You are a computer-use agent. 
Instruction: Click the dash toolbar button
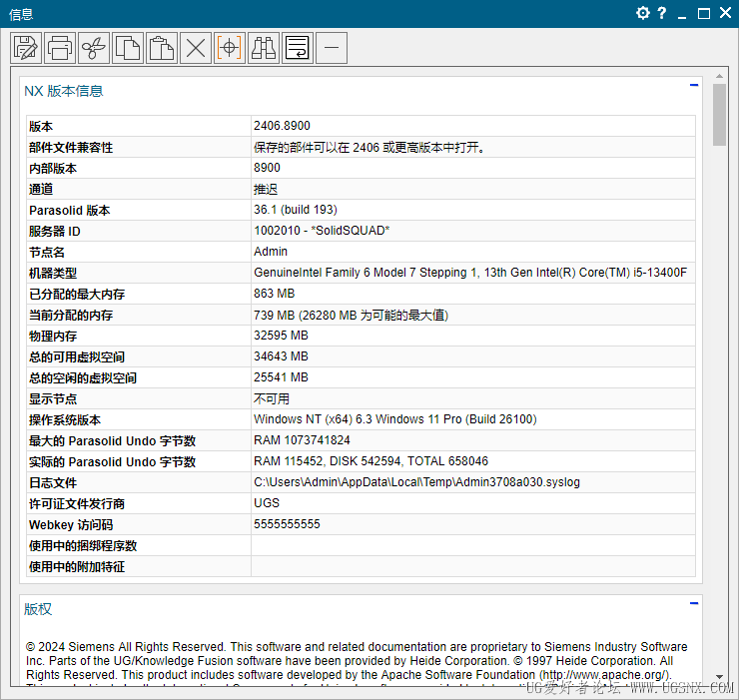click(332, 48)
